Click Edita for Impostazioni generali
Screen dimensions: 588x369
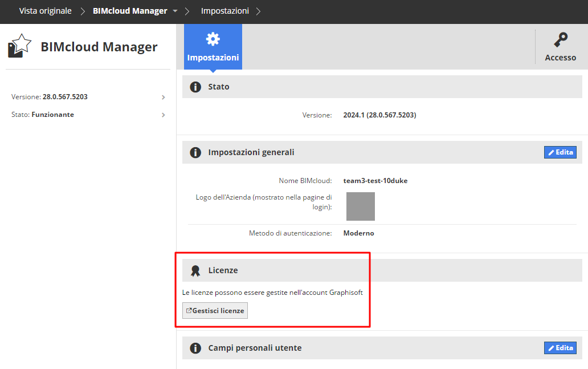coord(560,152)
